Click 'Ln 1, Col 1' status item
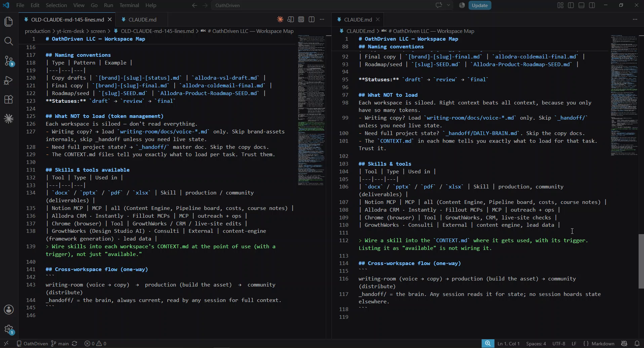The image size is (644, 348). (508, 344)
